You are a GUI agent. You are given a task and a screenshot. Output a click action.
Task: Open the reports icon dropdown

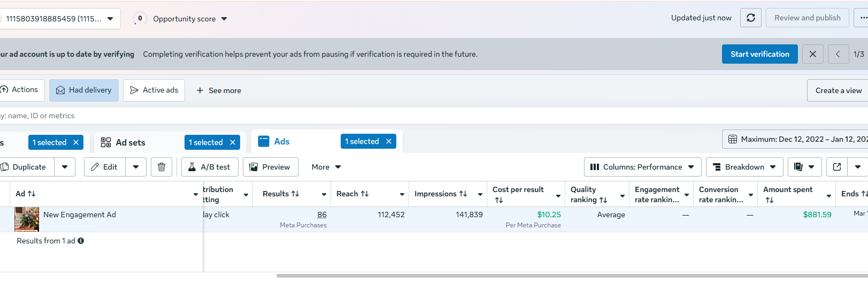tap(804, 167)
